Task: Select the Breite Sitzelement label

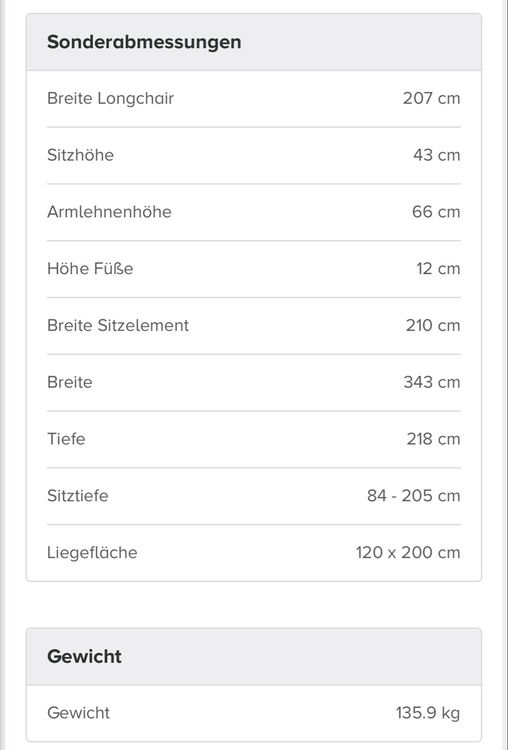Action: (118, 325)
